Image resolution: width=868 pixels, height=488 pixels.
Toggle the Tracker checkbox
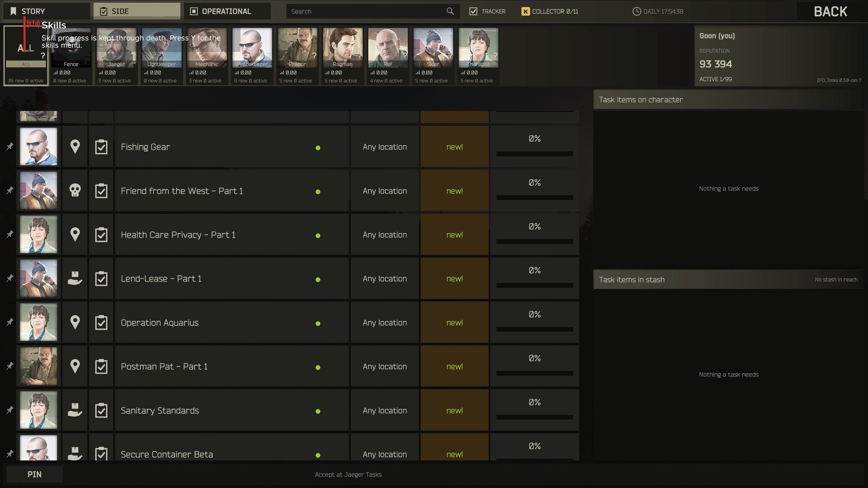pos(473,11)
